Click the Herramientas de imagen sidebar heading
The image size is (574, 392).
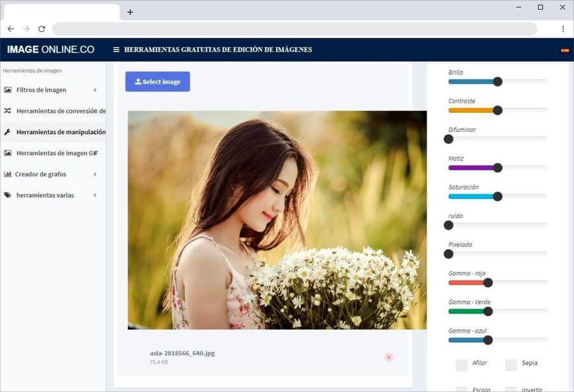coord(33,71)
